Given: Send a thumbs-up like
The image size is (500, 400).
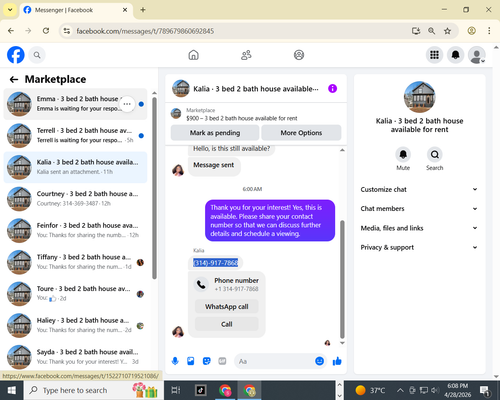Looking at the screenshot, I should pyautogui.click(x=337, y=361).
